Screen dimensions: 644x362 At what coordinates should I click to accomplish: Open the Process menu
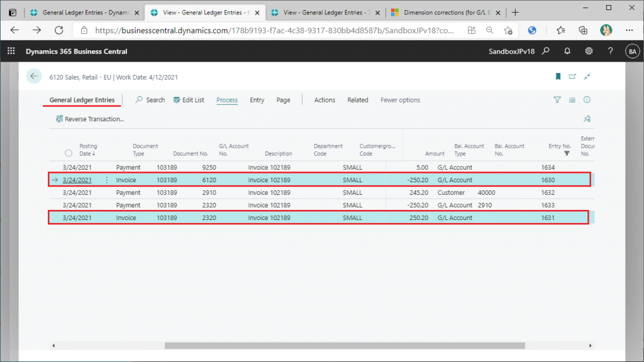click(227, 100)
